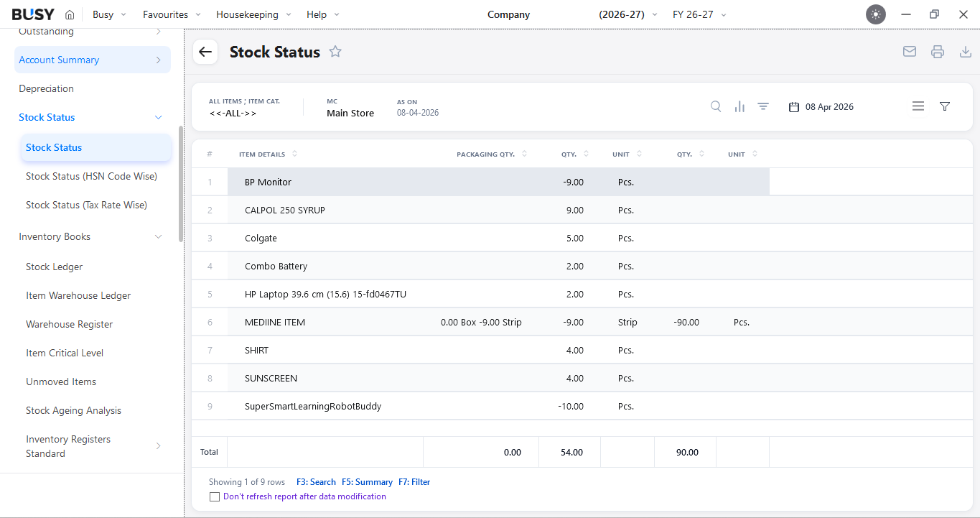Sort by Item Details column arrows

[x=294, y=154]
